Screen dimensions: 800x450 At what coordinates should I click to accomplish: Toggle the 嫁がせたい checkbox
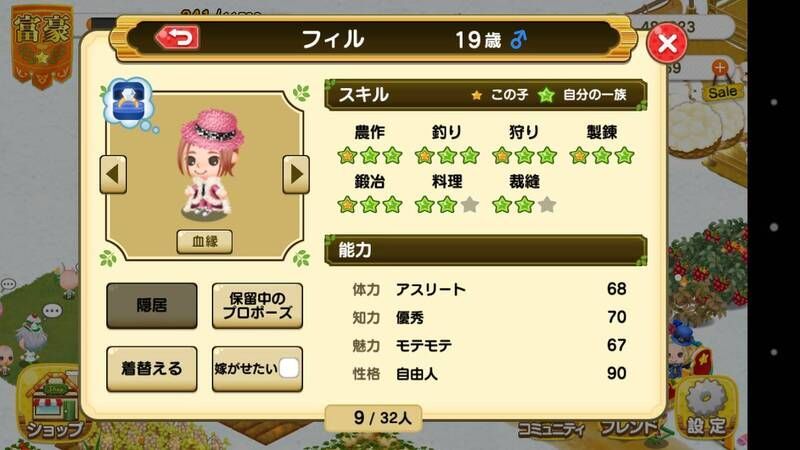pos(289,368)
